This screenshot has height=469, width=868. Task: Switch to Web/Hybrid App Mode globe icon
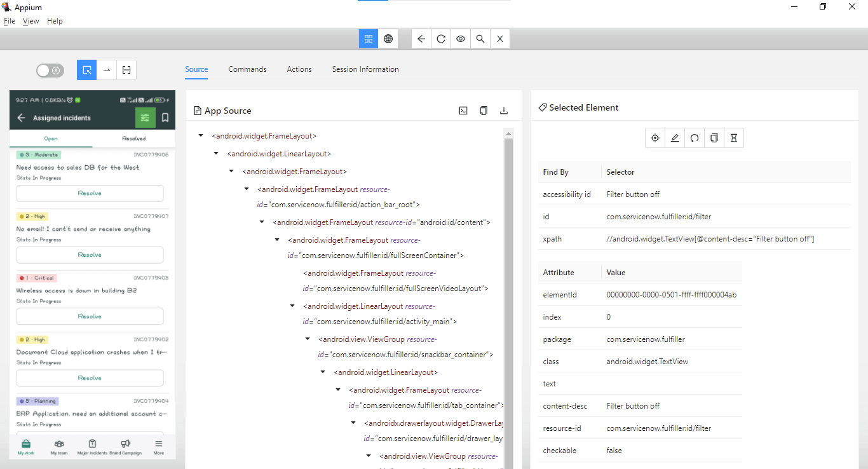tap(388, 39)
